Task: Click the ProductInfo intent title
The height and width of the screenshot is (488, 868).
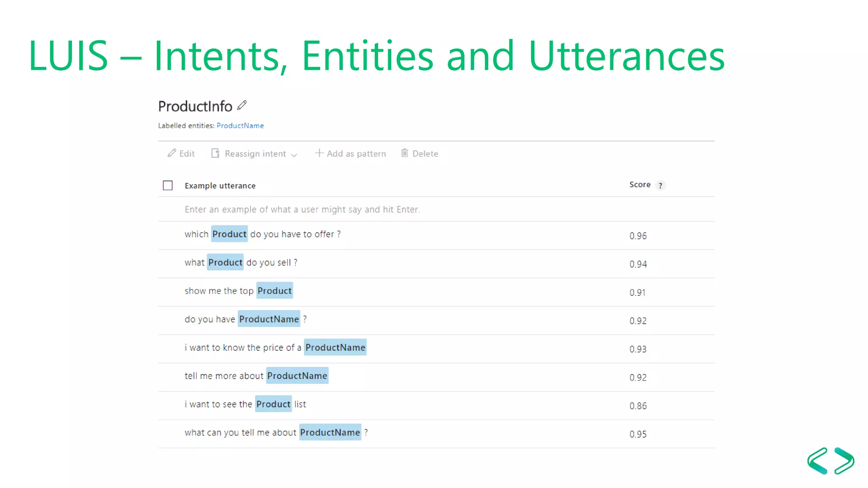Action: tap(195, 106)
